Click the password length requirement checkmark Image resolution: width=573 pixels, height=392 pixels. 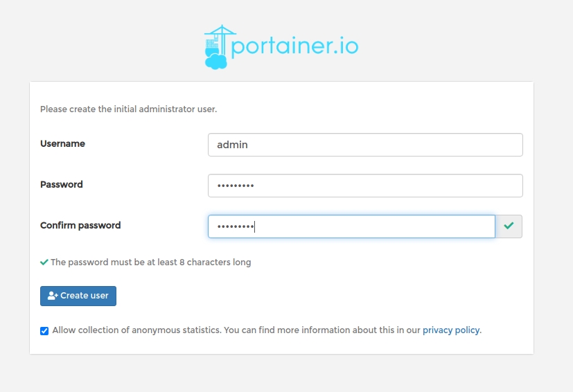click(44, 262)
